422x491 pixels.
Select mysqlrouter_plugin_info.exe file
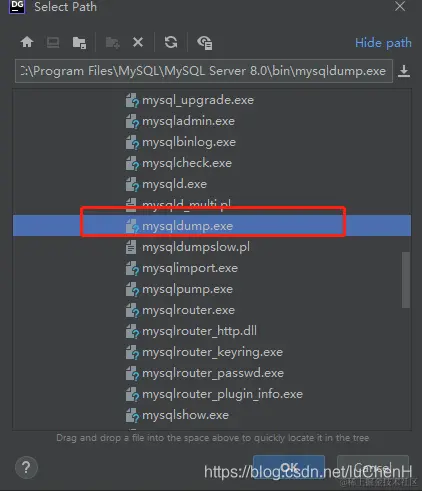(222, 394)
